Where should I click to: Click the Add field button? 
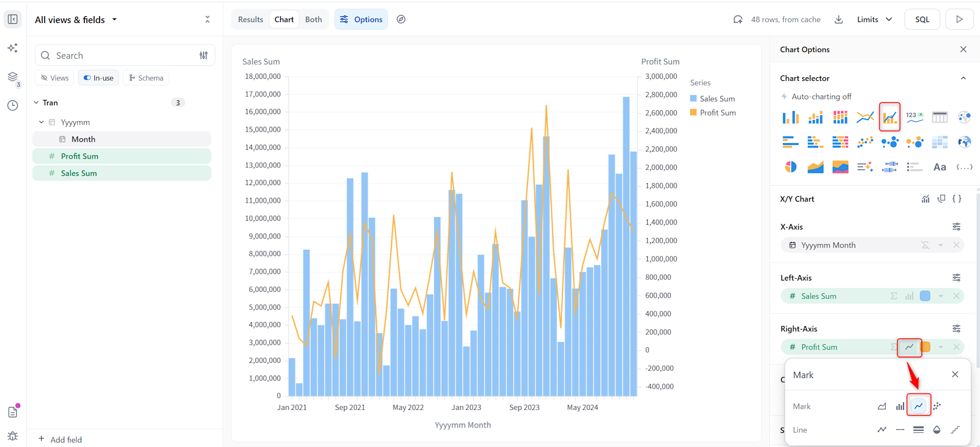point(60,439)
